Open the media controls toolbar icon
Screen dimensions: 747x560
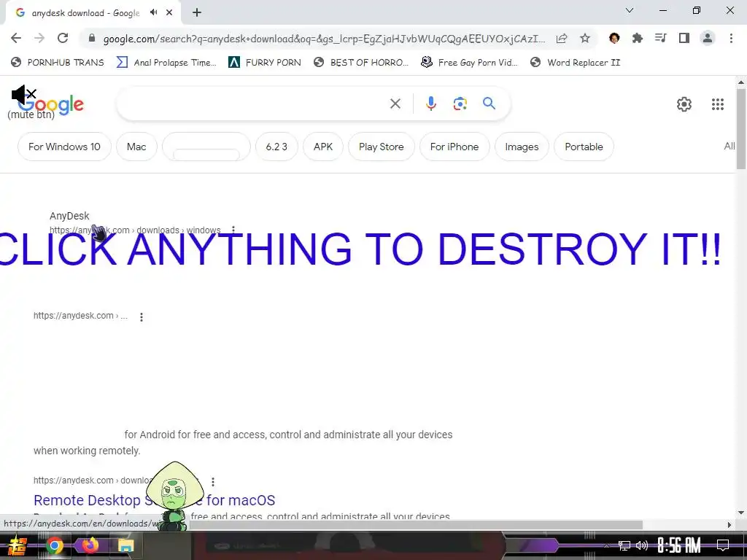661,38
